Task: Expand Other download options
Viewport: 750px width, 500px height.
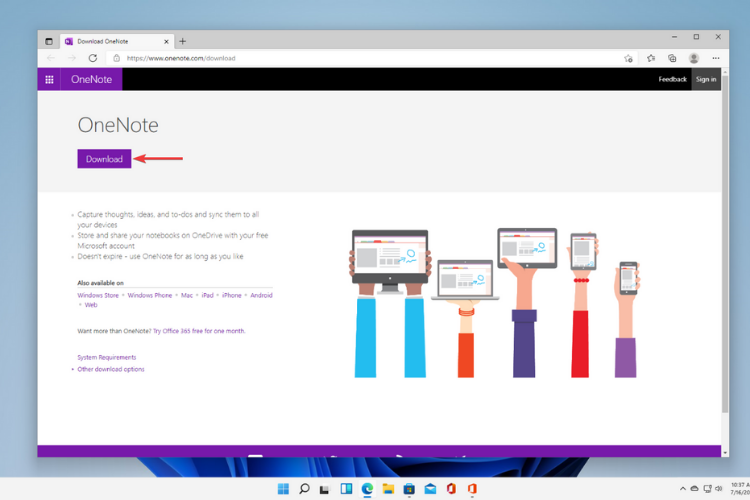Action: (111, 369)
